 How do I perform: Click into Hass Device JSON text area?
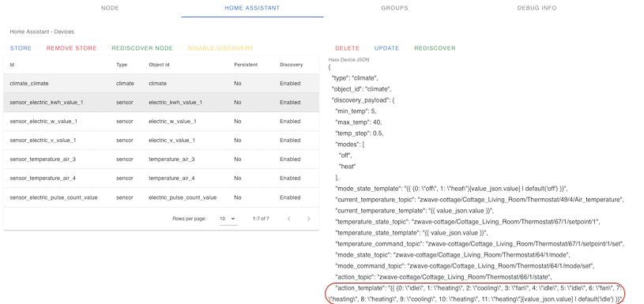coord(476,182)
